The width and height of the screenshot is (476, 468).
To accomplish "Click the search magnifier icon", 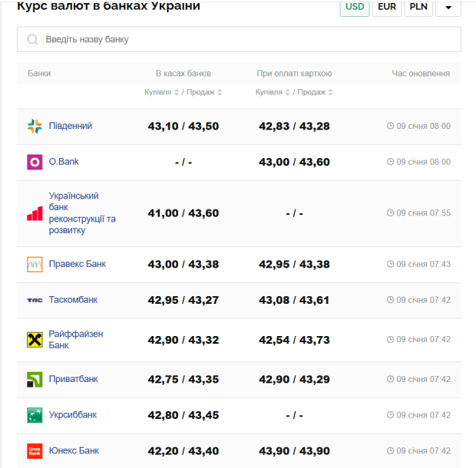I will click(x=32, y=39).
